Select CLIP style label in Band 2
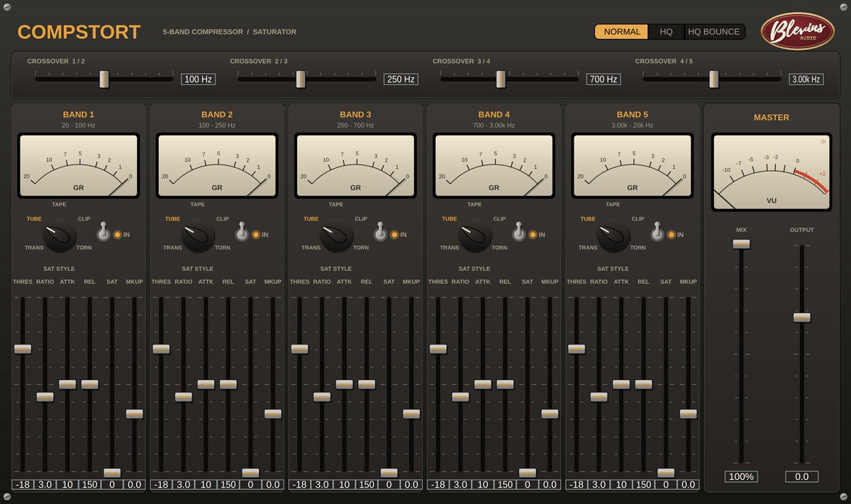The width and height of the screenshot is (851, 504). (223, 219)
